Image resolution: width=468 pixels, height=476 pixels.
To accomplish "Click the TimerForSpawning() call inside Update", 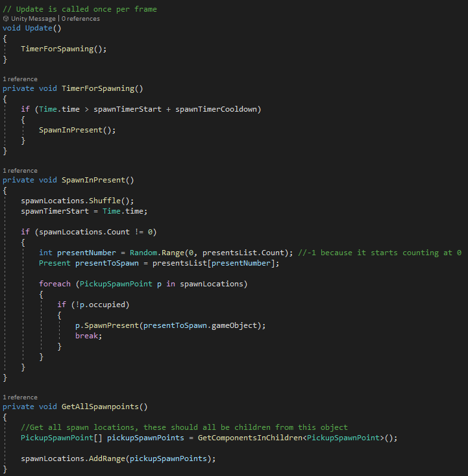I will pos(64,49).
